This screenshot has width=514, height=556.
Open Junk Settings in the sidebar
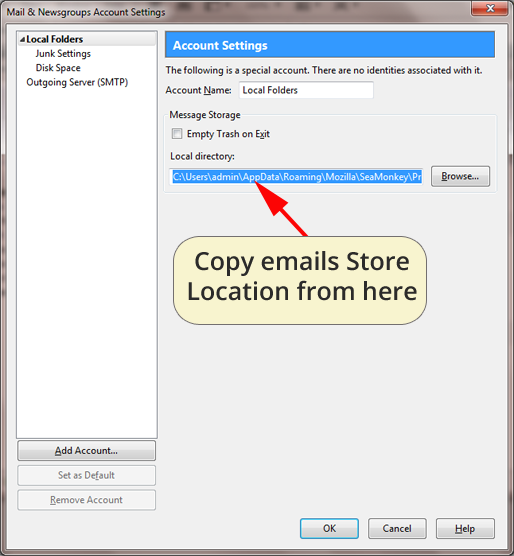click(x=63, y=54)
